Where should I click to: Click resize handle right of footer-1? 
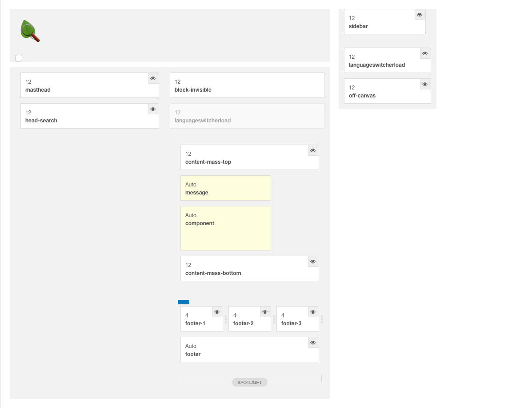(x=226, y=319)
